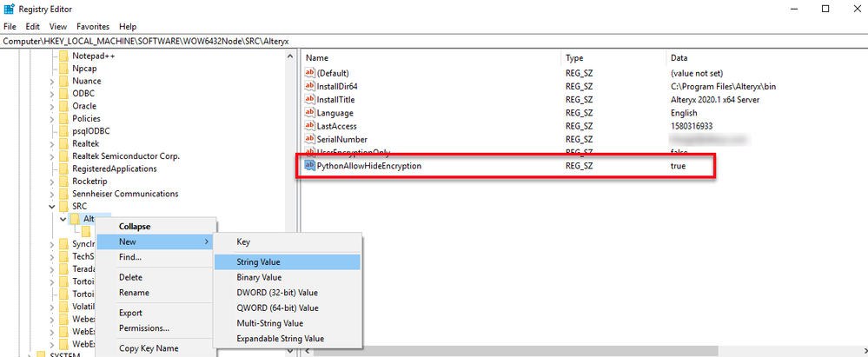Open the Favorites menu
This screenshot has width=868, height=357.
93,26
